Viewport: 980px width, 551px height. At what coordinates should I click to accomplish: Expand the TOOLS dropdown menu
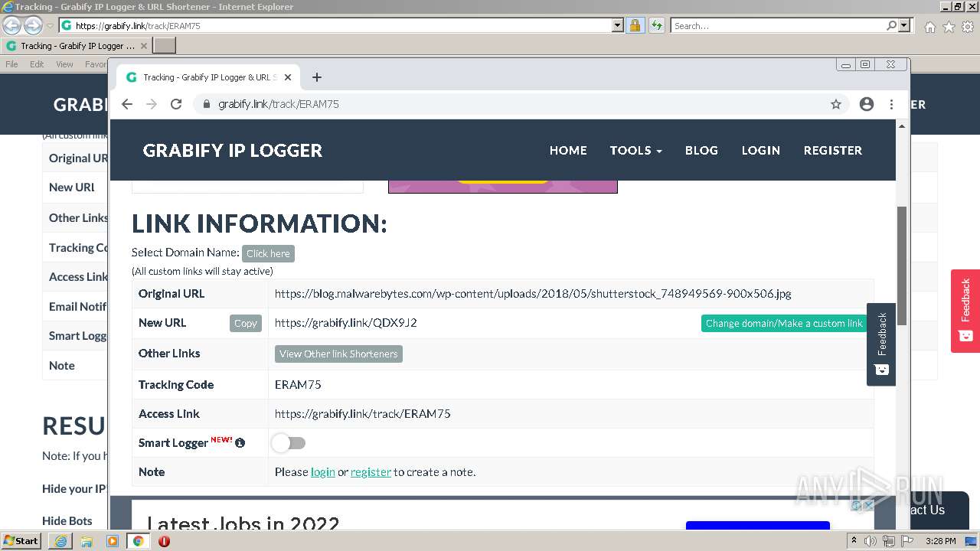point(635,150)
